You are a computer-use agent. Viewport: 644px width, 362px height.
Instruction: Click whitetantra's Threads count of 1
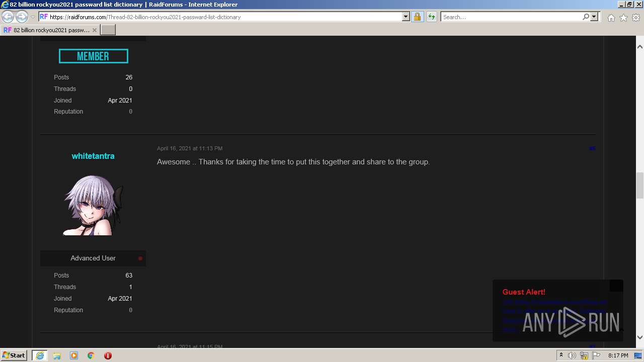(130, 287)
